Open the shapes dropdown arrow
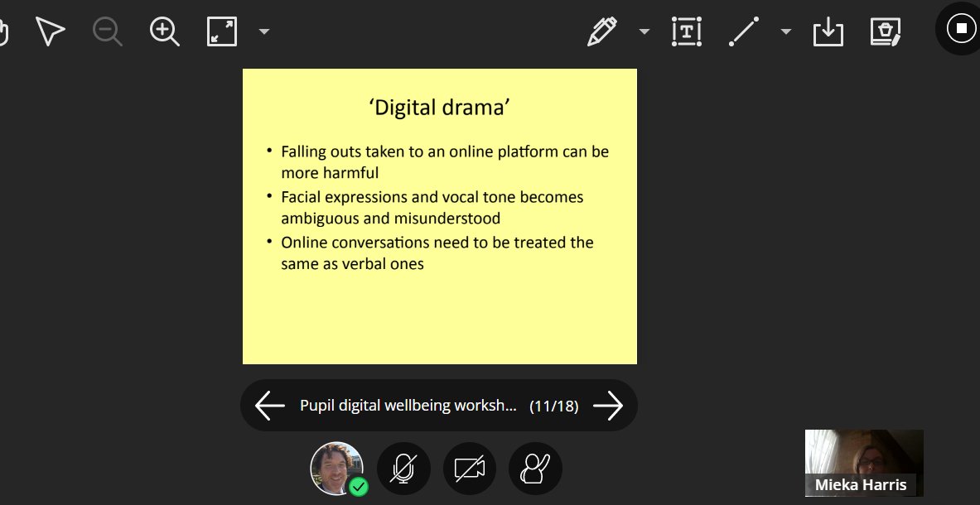 [x=786, y=31]
